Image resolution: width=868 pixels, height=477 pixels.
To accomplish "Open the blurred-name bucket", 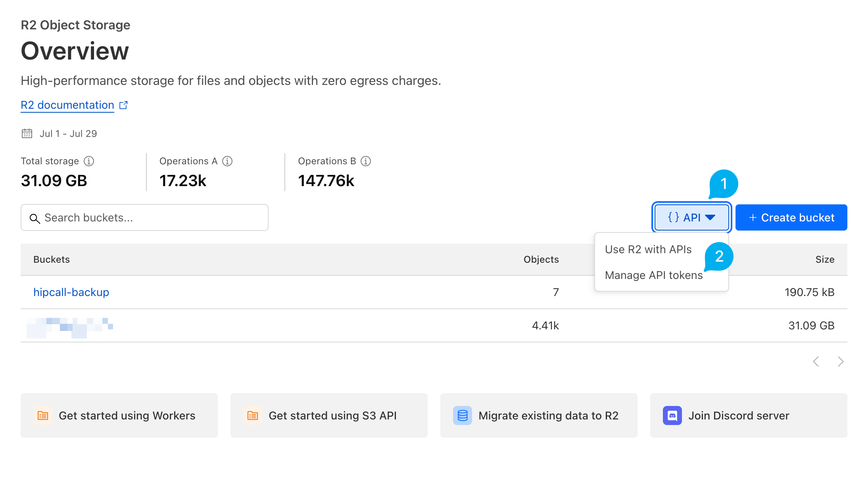I will click(x=70, y=327).
